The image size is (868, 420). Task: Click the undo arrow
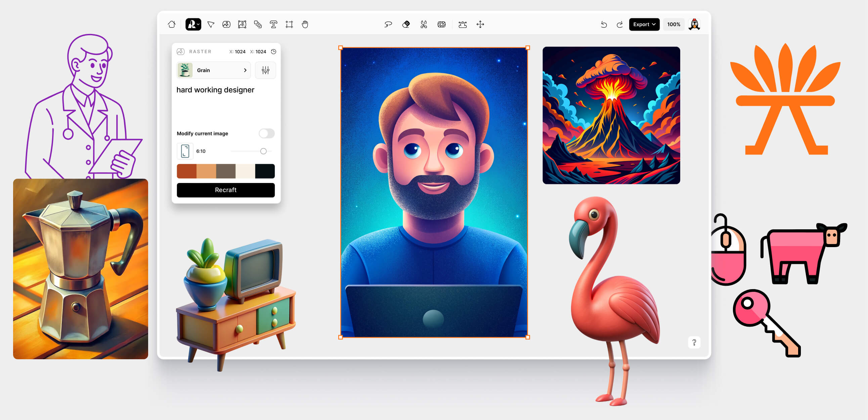point(604,25)
